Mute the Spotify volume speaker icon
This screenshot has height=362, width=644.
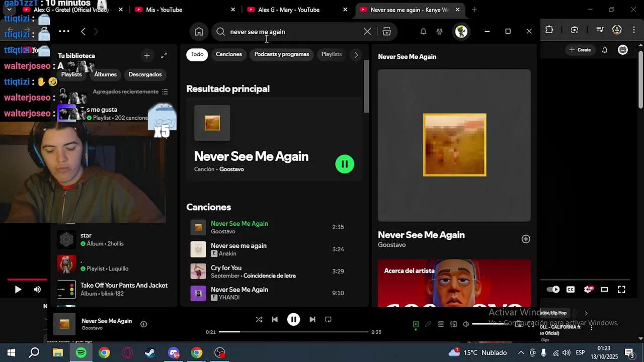(x=466, y=324)
